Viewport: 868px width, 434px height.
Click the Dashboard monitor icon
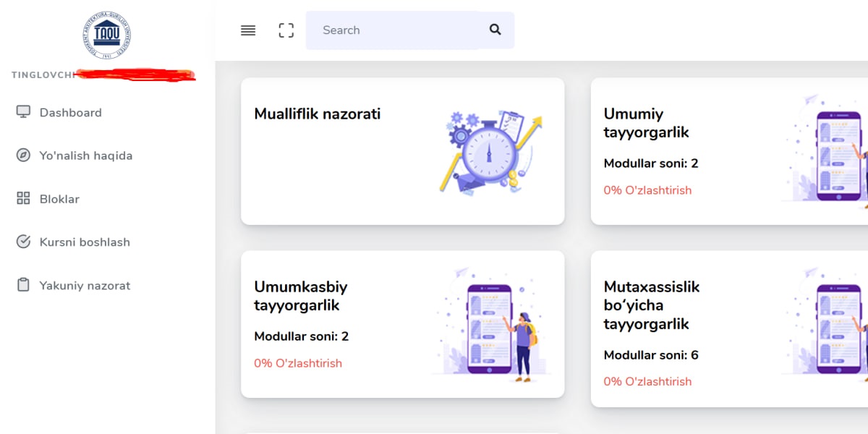click(x=23, y=112)
